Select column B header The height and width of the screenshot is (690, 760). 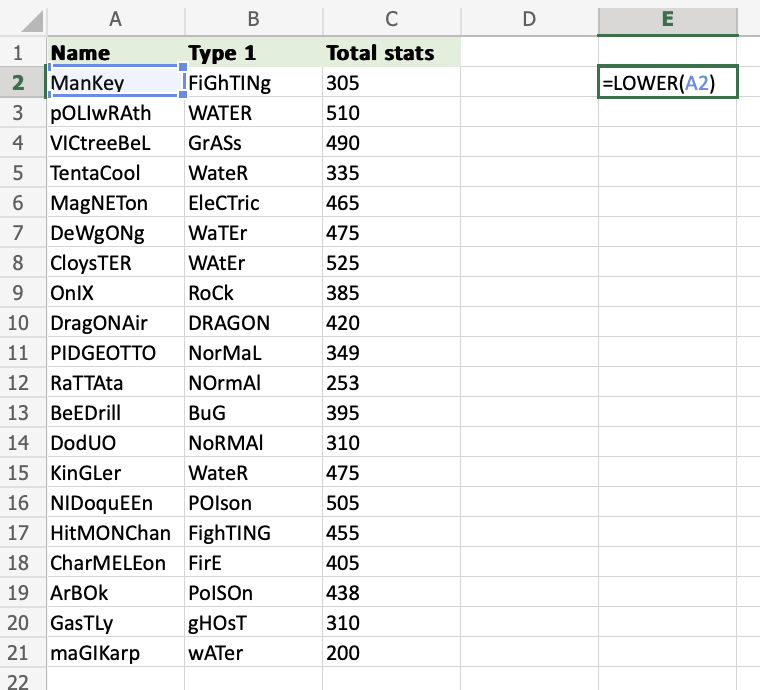[x=253, y=18]
